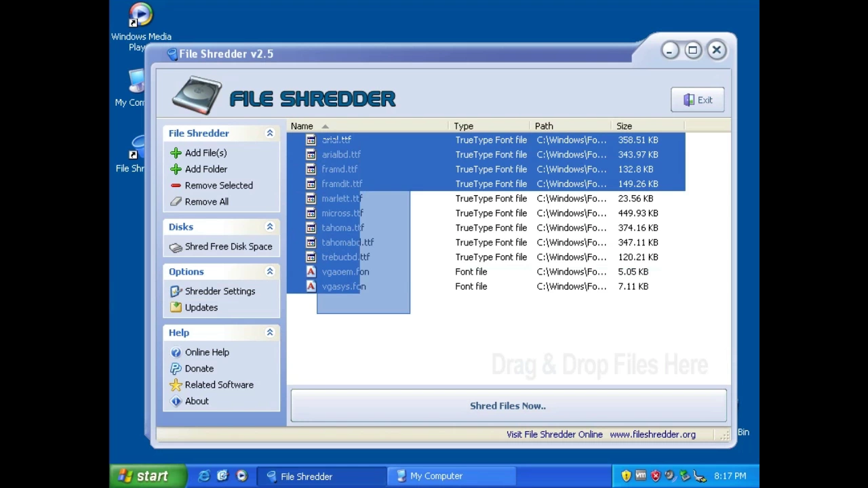Click the Shred Free Disk Space icon

176,247
